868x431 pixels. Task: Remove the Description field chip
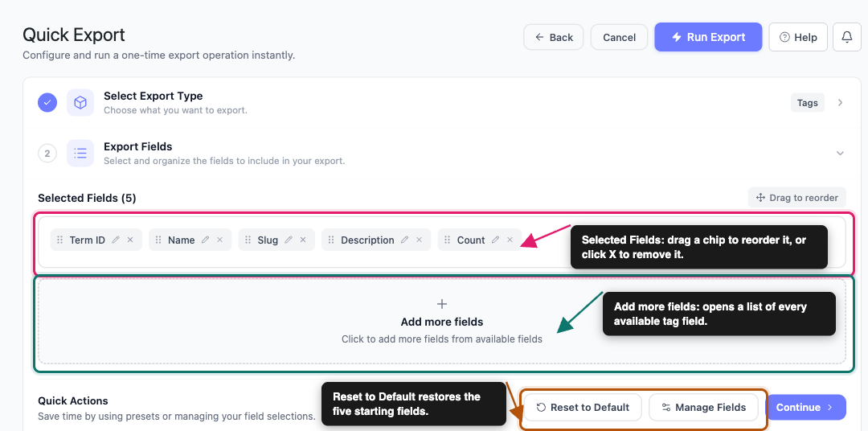pyautogui.click(x=419, y=240)
